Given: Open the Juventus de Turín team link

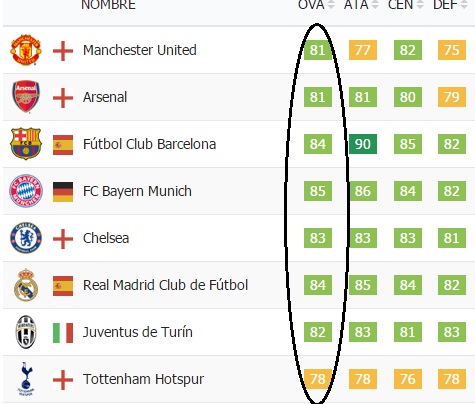Looking at the screenshot, I should click(138, 332).
